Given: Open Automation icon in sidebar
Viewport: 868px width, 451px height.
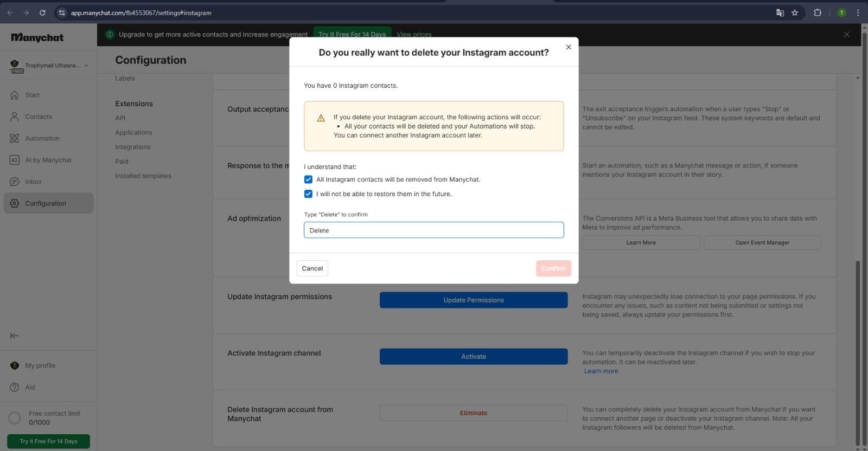Looking at the screenshot, I should click(x=15, y=138).
